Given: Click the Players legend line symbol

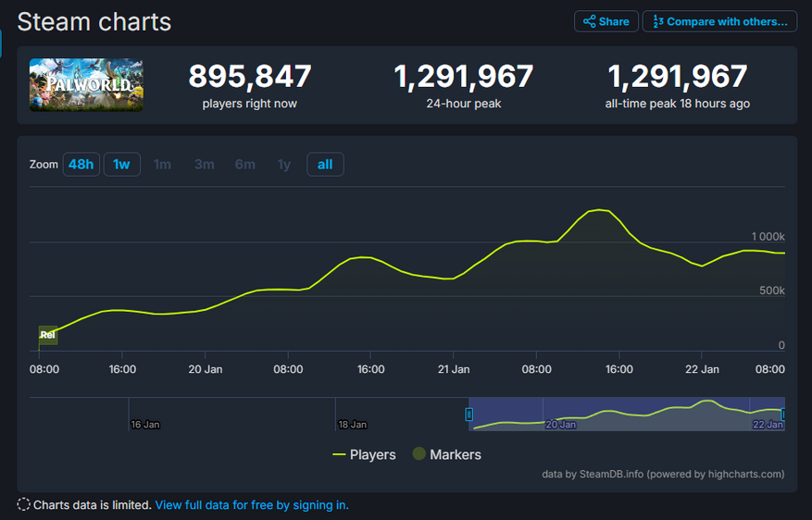Looking at the screenshot, I should [x=339, y=454].
